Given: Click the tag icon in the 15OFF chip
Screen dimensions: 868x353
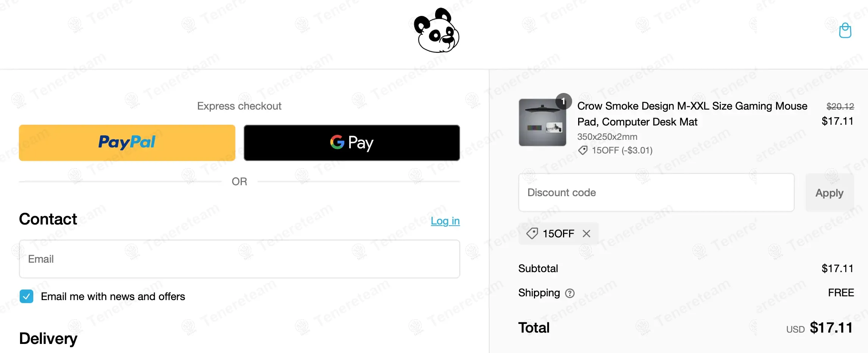Looking at the screenshot, I should pyautogui.click(x=532, y=234).
